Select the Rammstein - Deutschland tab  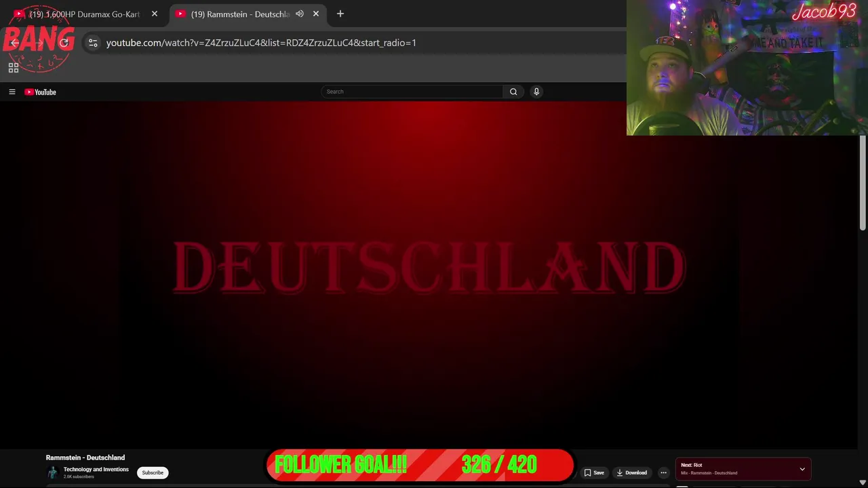coord(247,14)
